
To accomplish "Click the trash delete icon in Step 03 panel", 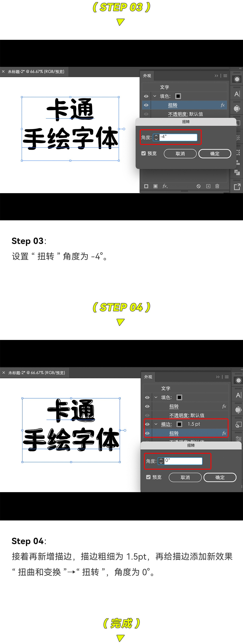I will pyautogui.click(x=217, y=186).
